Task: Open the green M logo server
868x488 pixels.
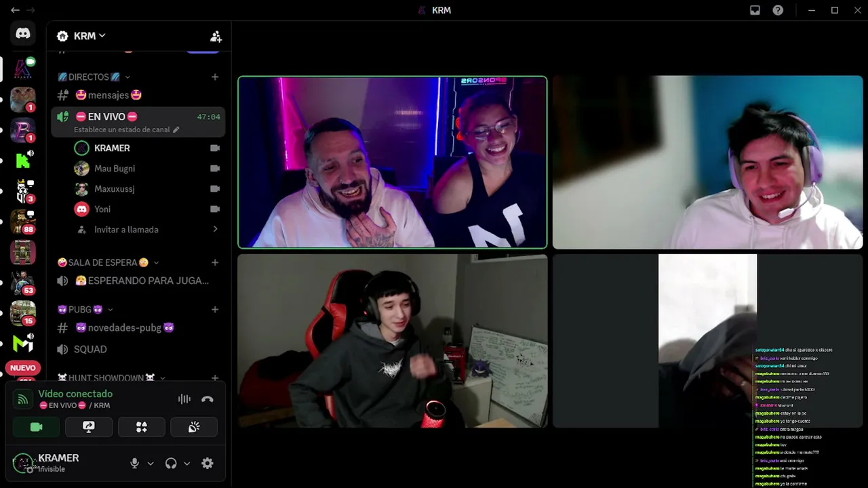Action: (x=23, y=344)
